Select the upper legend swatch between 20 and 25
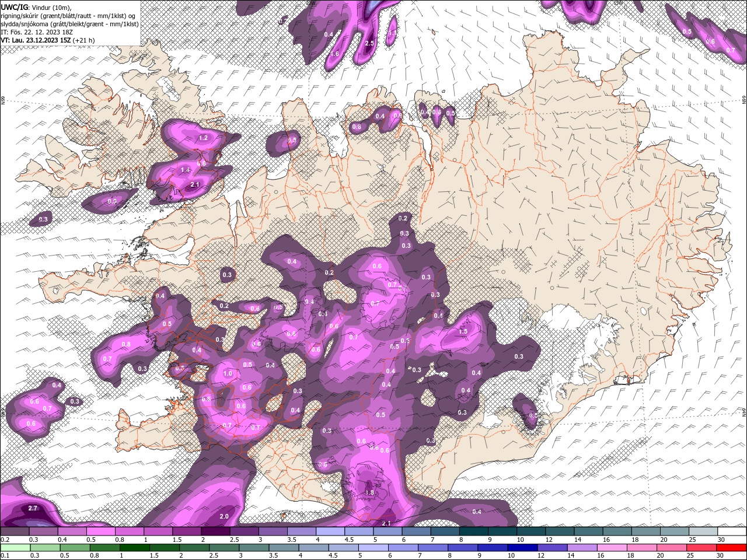The image size is (747, 560). (674, 531)
